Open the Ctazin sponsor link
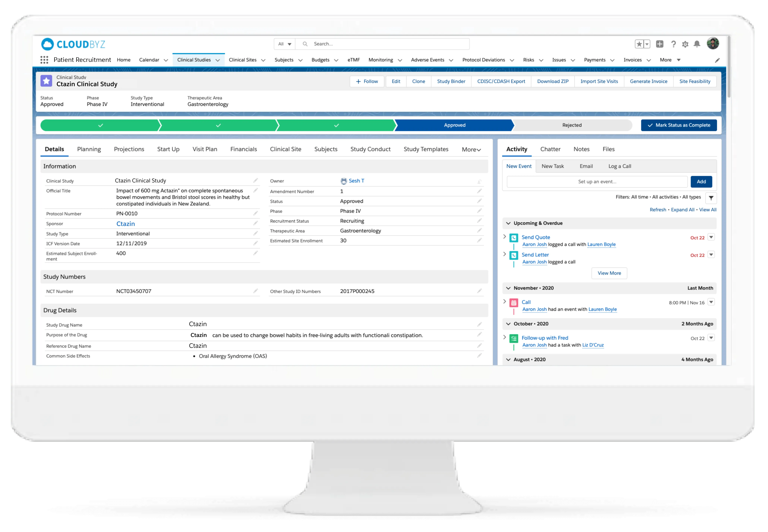This screenshot has height=532, width=768. coord(125,224)
